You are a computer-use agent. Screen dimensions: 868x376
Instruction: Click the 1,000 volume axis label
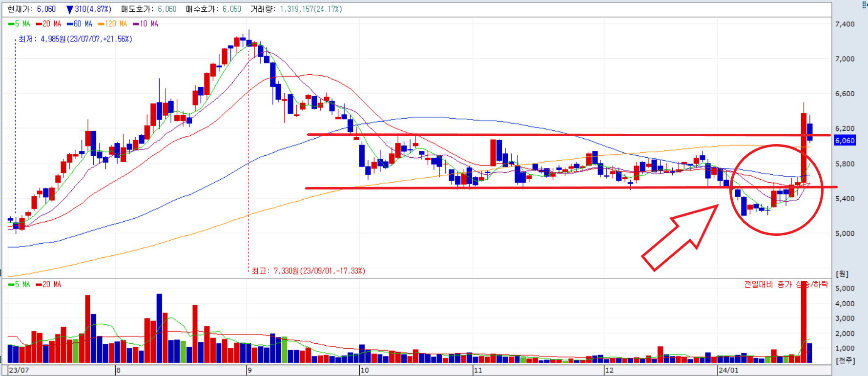(x=845, y=349)
